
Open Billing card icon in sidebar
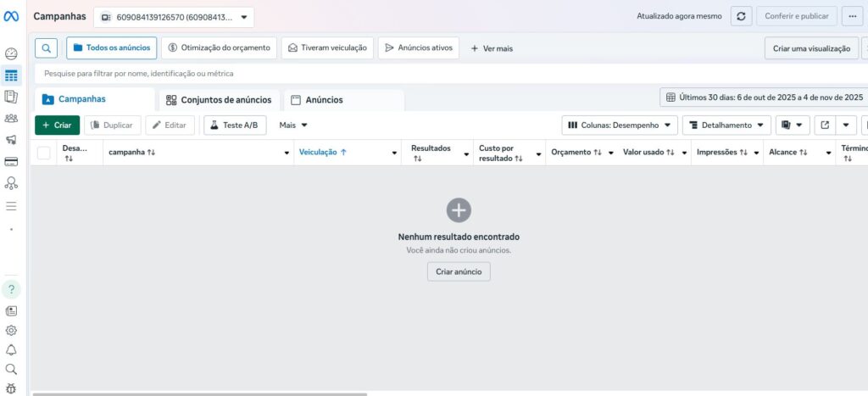tap(11, 161)
